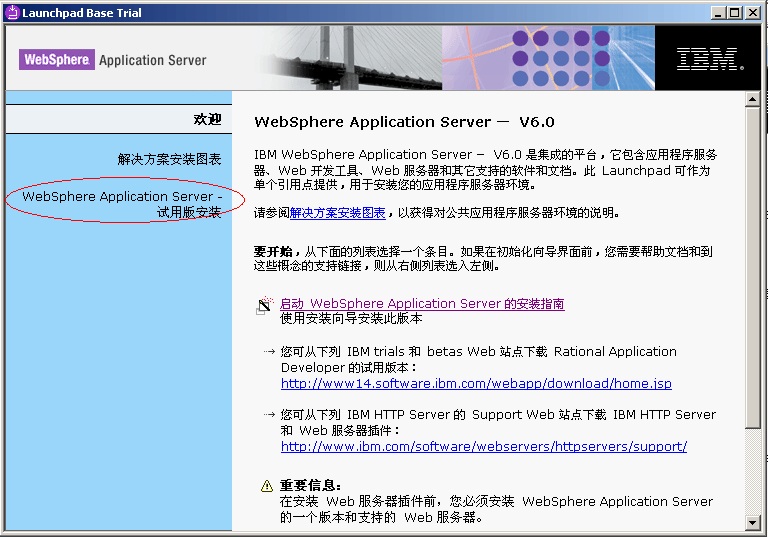The height and width of the screenshot is (537, 768).
Task: Click the vertical scrollbar up arrow
Action: 753,100
